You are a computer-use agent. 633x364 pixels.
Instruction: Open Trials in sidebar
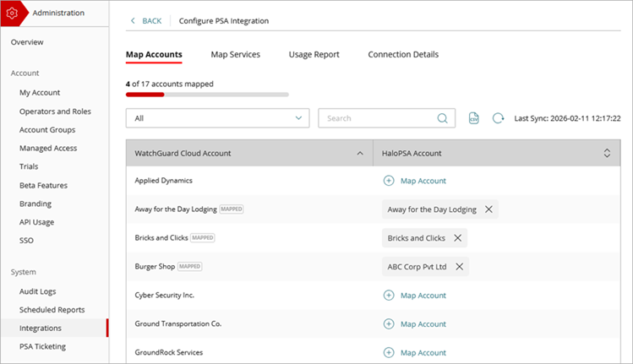point(29,166)
